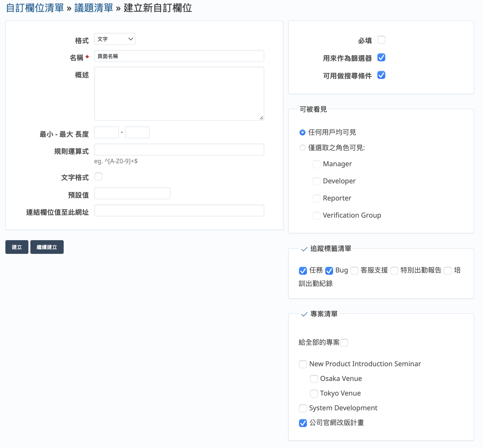Enable the 必填 required checkbox

(x=381, y=40)
